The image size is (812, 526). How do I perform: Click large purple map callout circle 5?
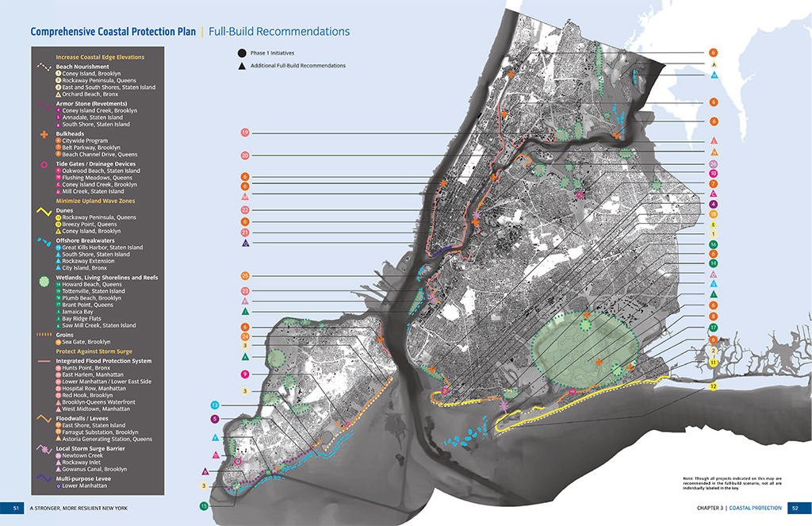(215, 419)
